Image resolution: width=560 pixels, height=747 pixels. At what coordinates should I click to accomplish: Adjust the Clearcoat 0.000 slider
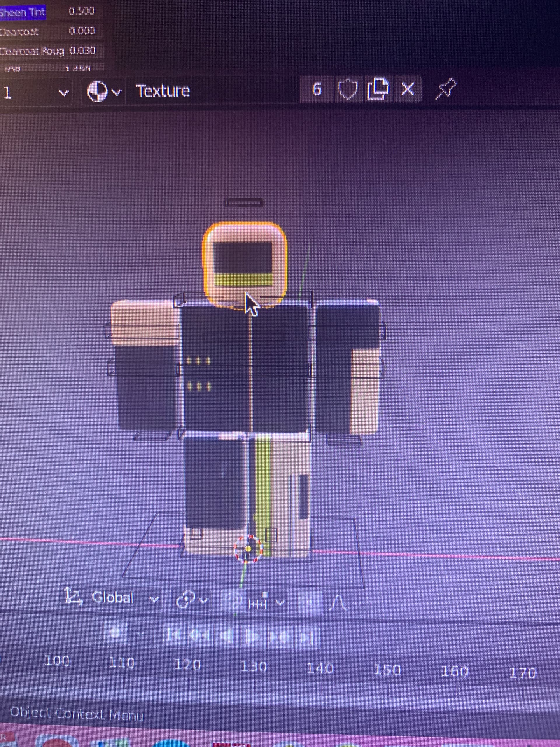51,32
